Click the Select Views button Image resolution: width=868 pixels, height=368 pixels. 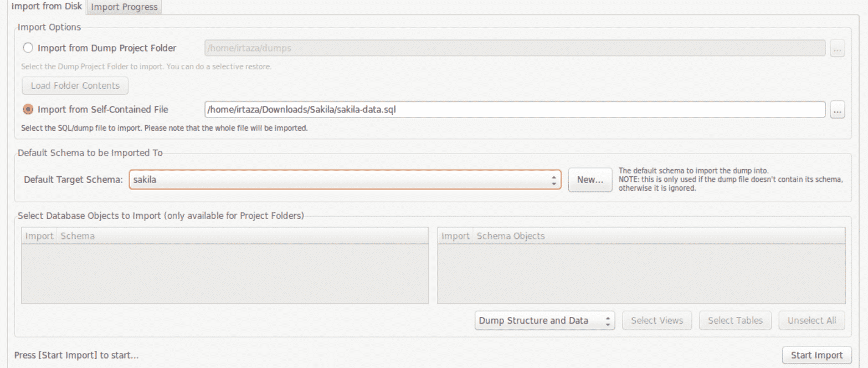657,321
